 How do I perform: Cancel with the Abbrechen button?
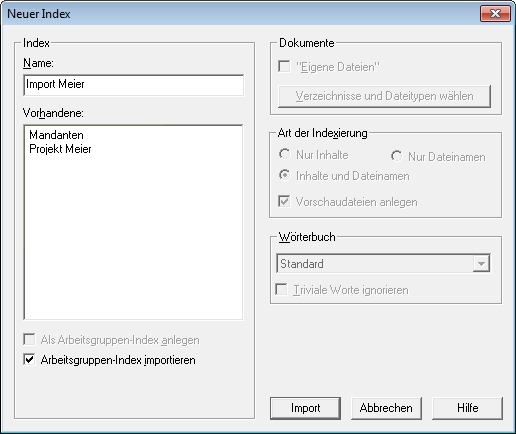(x=386, y=408)
